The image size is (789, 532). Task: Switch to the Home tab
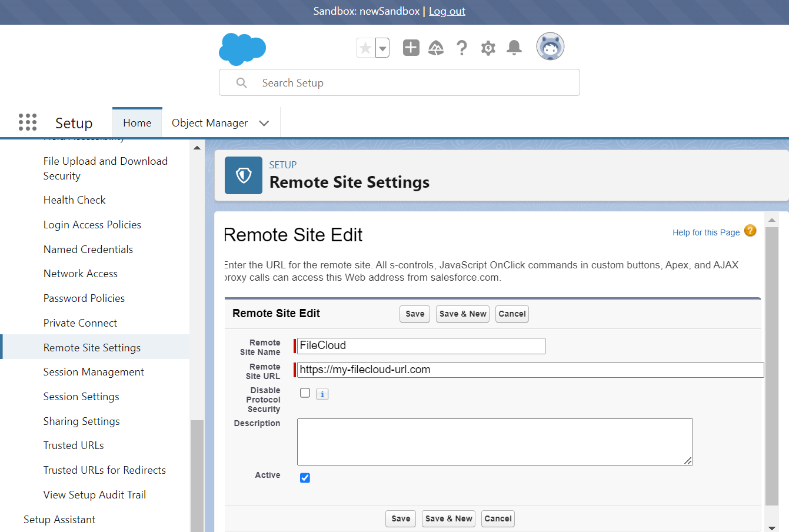(137, 123)
